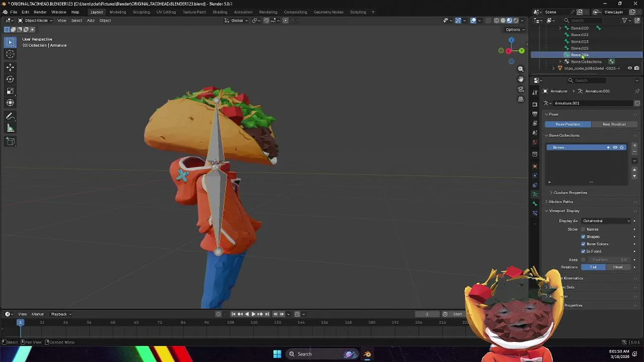Play the timeline animation
644x362 pixels.
point(253,314)
